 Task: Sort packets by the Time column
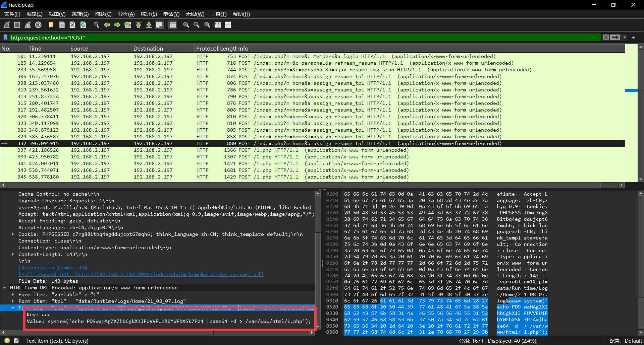[48, 49]
